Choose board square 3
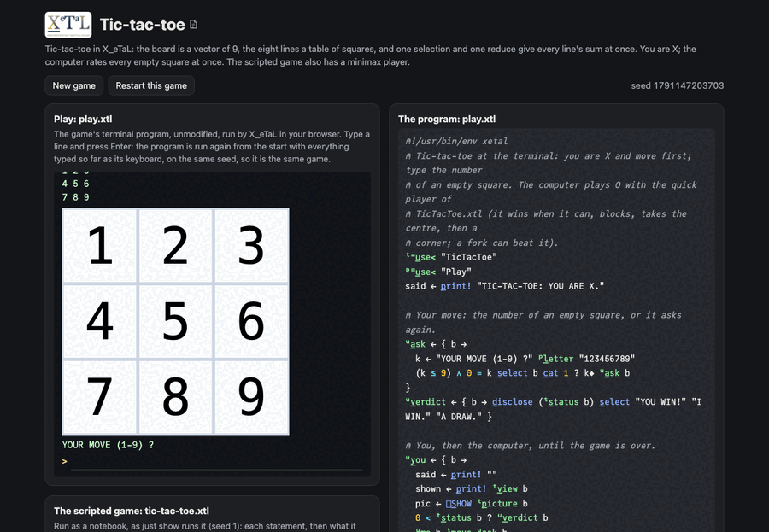The width and height of the screenshot is (769, 532). pyautogui.click(x=251, y=246)
